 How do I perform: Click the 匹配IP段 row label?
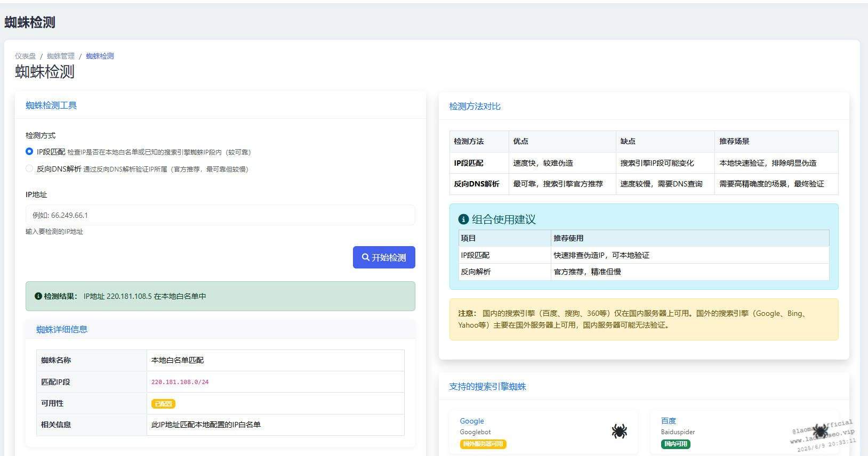92,382
